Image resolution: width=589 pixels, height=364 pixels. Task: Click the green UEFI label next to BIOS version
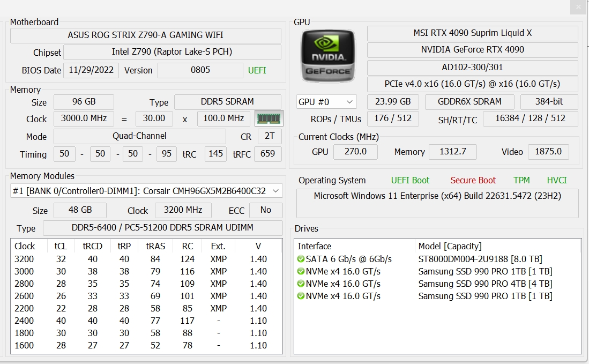(x=257, y=71)
